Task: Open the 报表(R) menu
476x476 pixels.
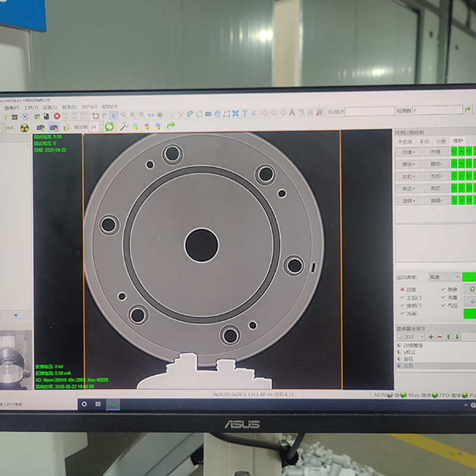Action: point(70,107)
